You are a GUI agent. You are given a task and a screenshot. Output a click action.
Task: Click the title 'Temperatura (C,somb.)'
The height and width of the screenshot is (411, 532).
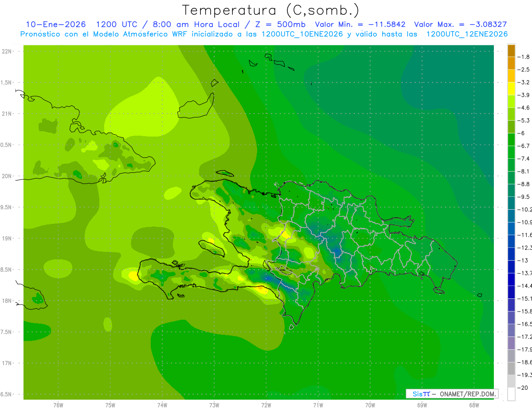click(x=271, y=10)
